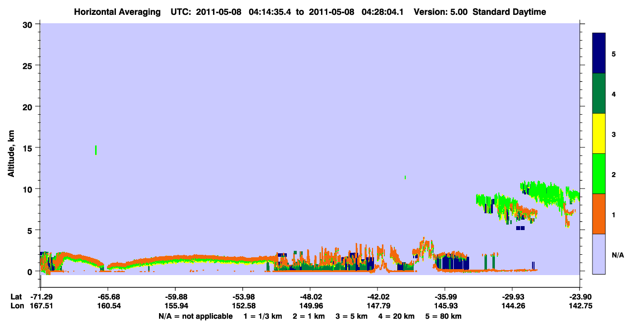Click the altitude tick label 15
Screen dimensions: 644x330
click(29, 148)
